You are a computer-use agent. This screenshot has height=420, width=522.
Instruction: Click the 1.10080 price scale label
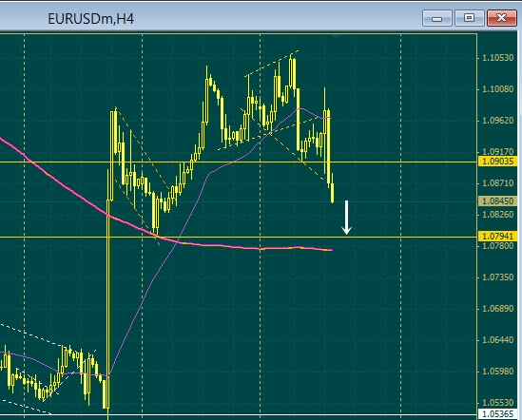point(497,89)
